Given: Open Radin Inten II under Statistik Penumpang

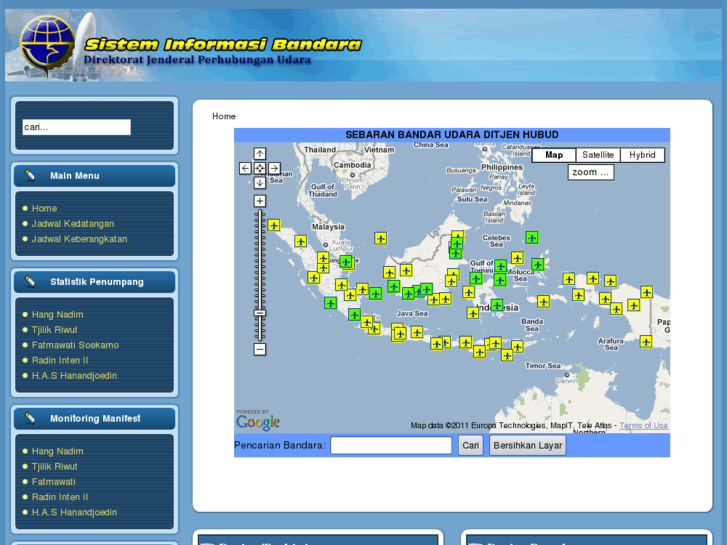Looking at the screenshot, I should click(x=60, y=361).
